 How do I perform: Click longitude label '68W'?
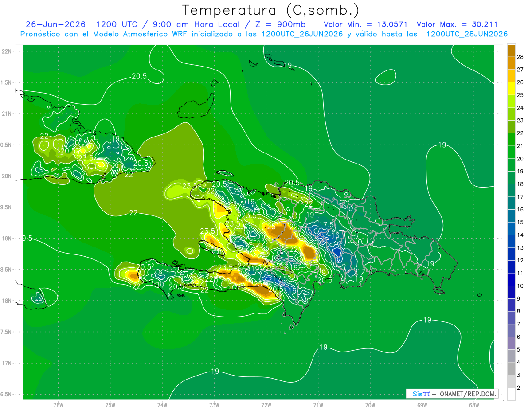tap(474, 405)
